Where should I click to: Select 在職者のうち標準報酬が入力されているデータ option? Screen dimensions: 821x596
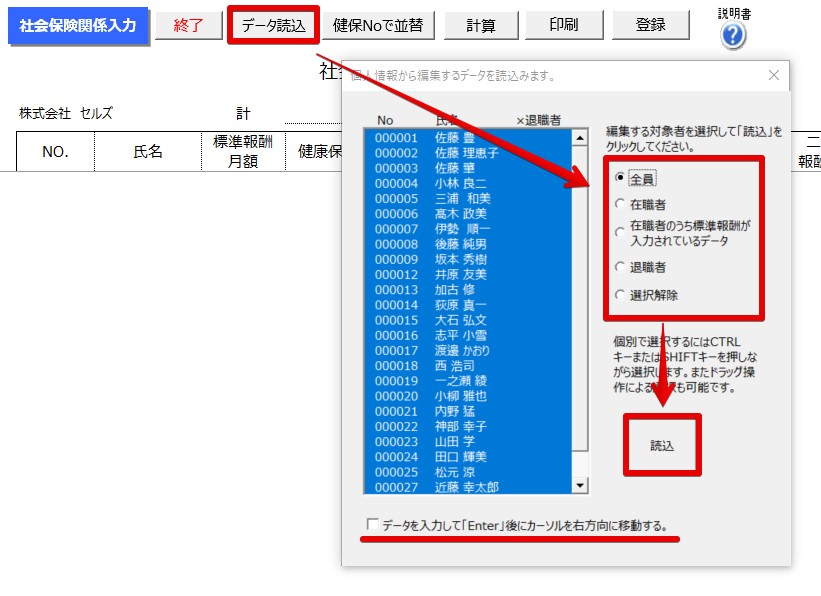point(621,233)
